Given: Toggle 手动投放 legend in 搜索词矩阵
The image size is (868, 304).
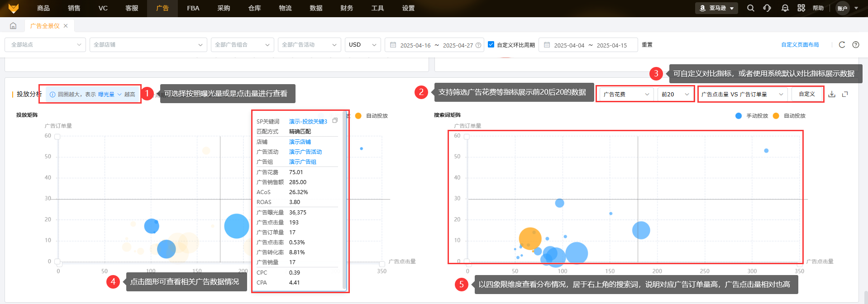Looking at the screenshot, I should coord(752,116).
